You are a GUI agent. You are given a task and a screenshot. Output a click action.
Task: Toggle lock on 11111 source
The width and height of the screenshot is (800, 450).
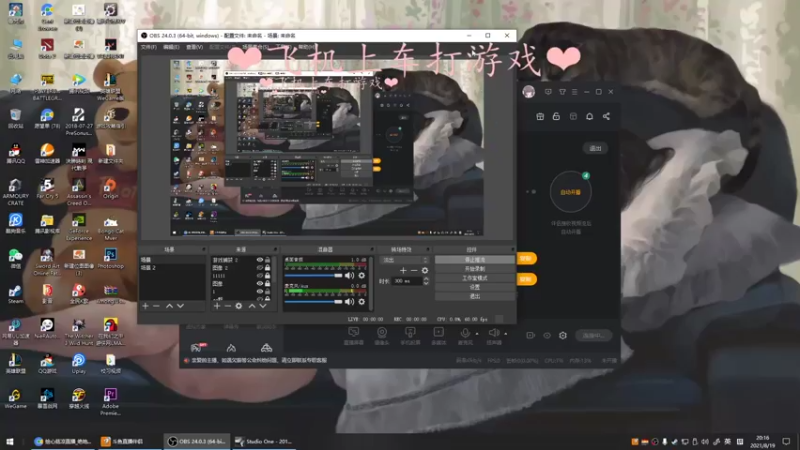[267, 276]
